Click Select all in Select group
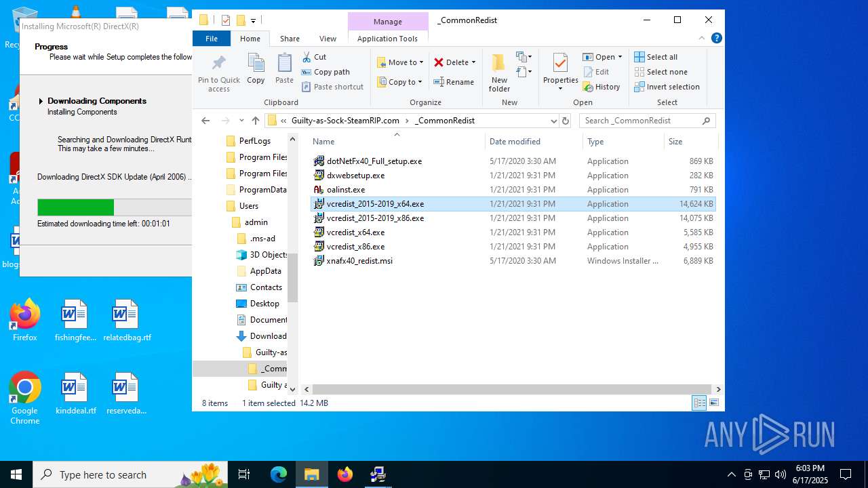Screen dimensions: 868x488 pyautogui.click(x=656, y=57)
